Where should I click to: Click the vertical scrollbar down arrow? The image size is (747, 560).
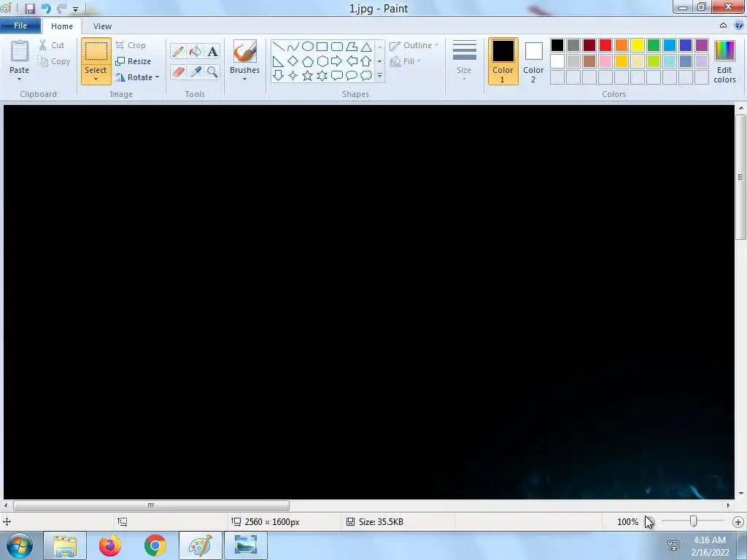pos(740,494)
